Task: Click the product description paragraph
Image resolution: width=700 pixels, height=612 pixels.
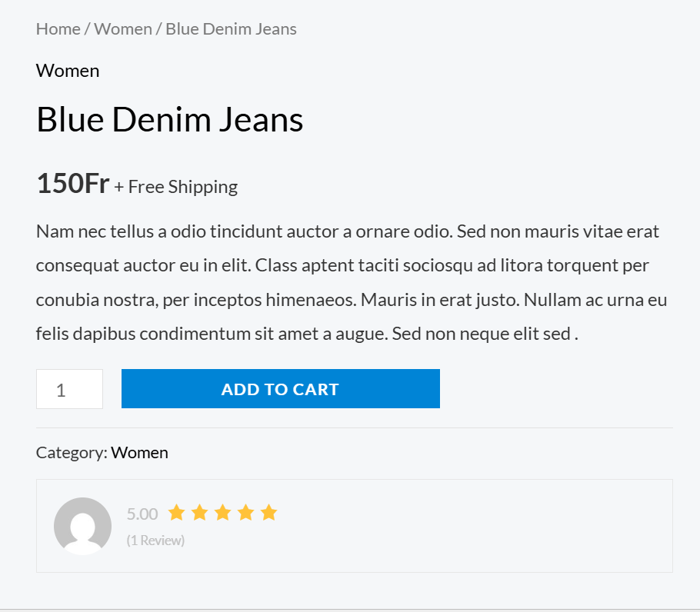Action: click(352, 282)
